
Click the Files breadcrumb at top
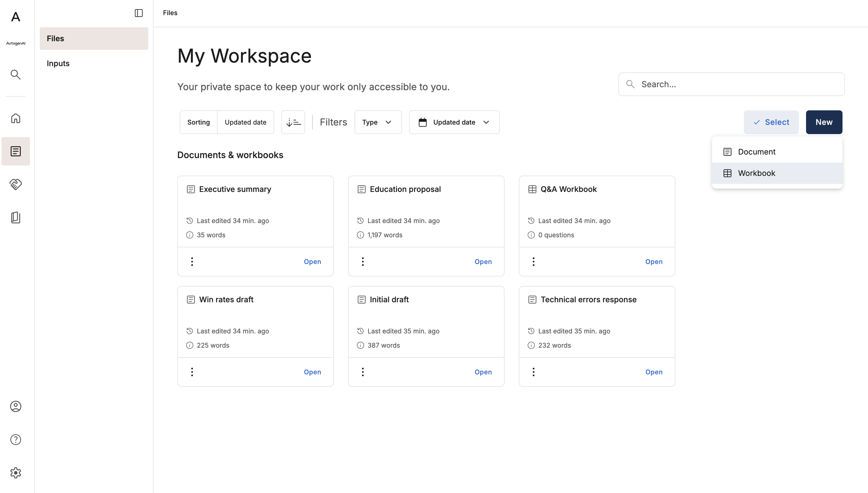click(170, 13)
